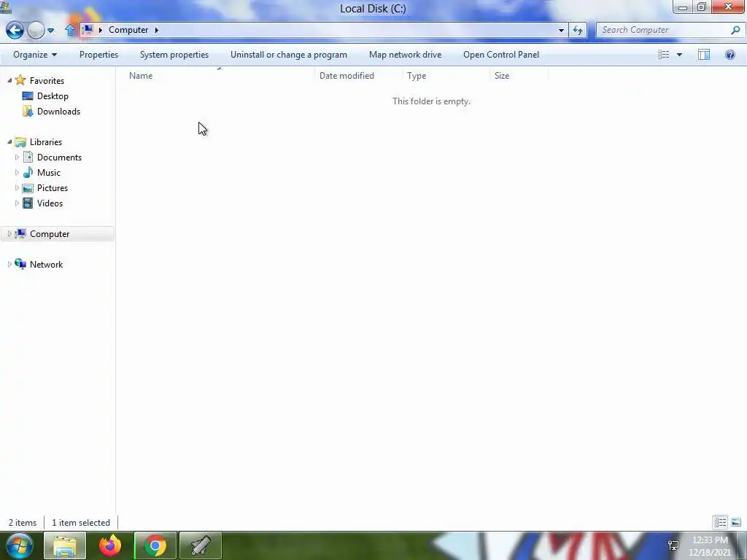
Task: Click the search magnifier icon
Action: tap(735, 30)
